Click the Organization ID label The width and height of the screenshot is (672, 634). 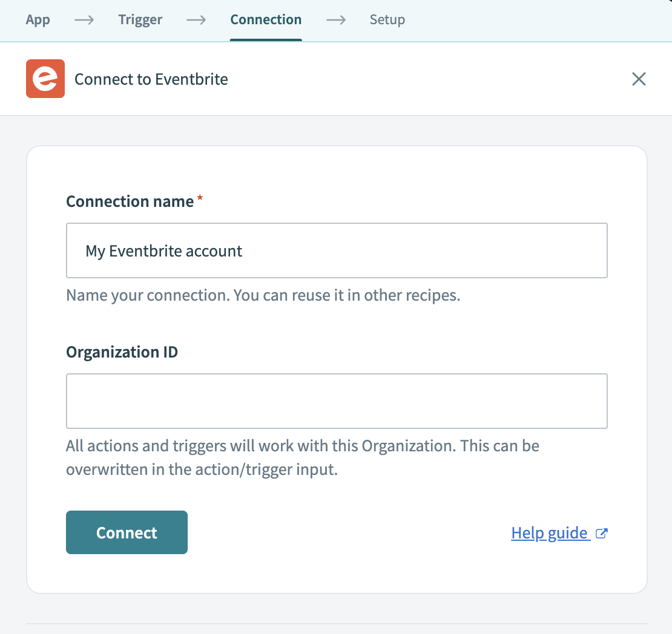coord(121,351)
